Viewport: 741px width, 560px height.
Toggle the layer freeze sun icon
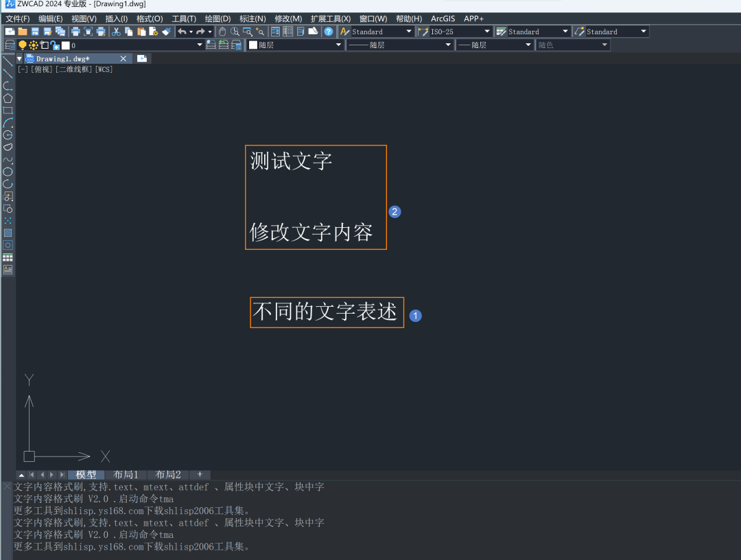pos(33,45)
